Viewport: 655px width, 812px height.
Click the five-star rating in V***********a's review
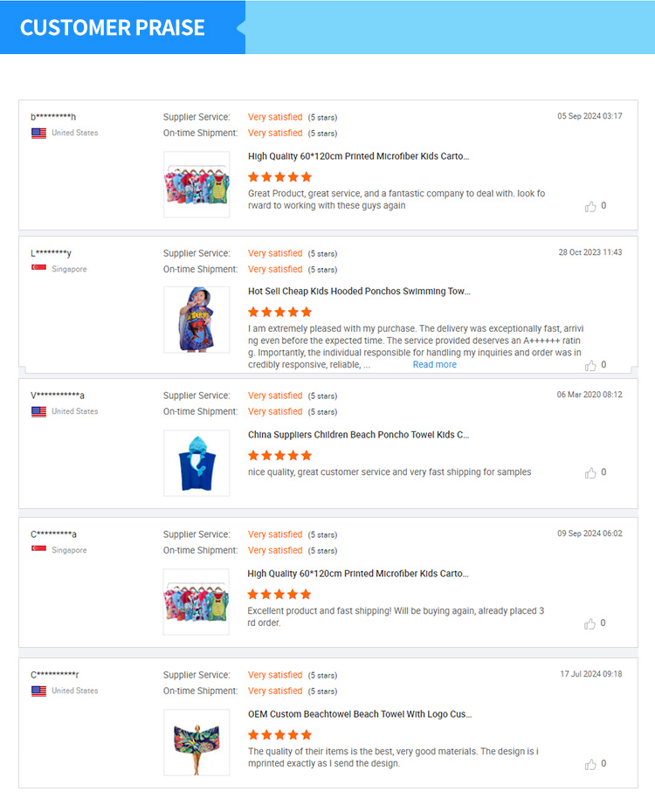(x=279, y=456)
